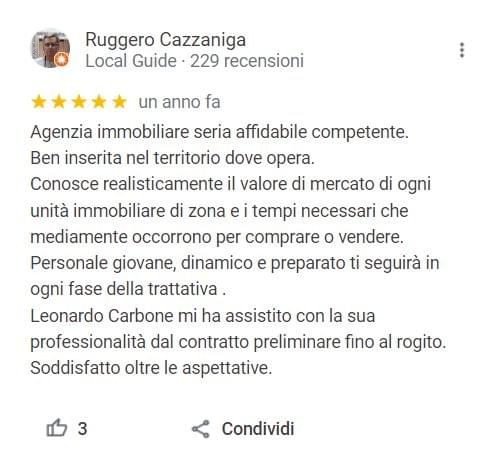Open the 229 recensioni reviews link
Image resolution: width=501 pixels, height=468 pixels.
coord(247,61)
